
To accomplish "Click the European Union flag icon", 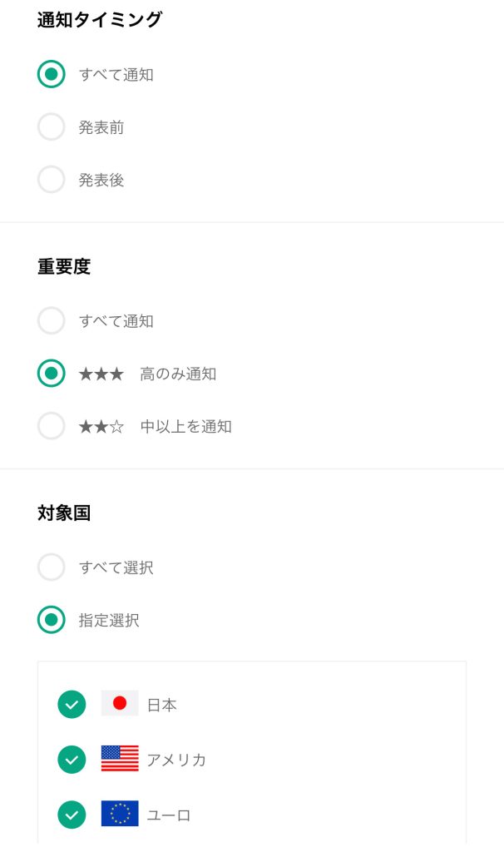I will 120,814.
